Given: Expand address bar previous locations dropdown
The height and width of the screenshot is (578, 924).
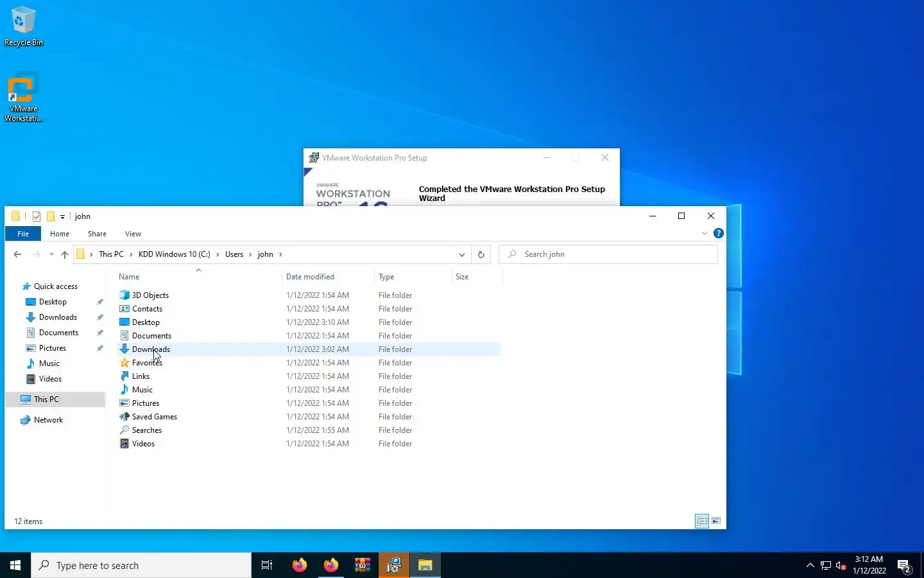Looking at the screenshot, I should [462, 254].
